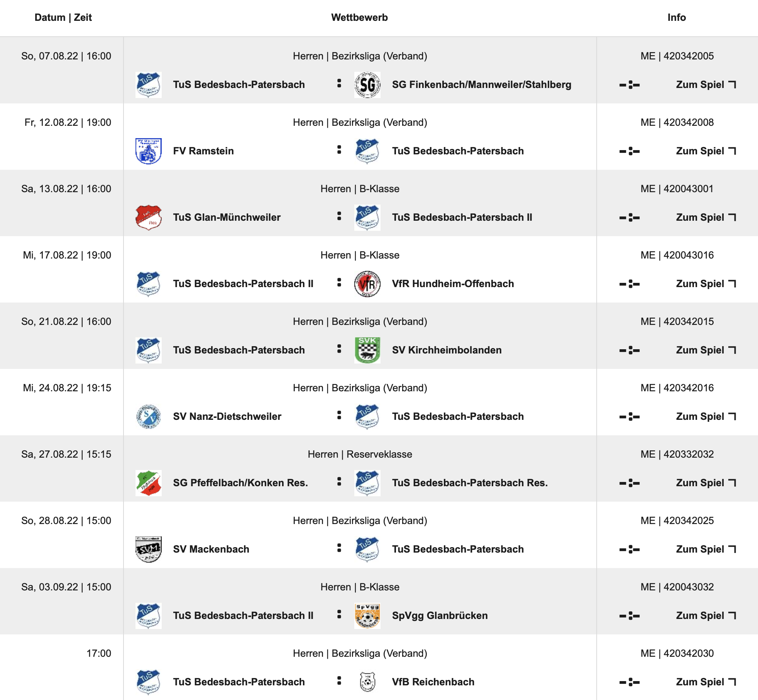Click the FV Ramstein club logo
This screenshot has width=758, height=700.
tap(148, 151)
